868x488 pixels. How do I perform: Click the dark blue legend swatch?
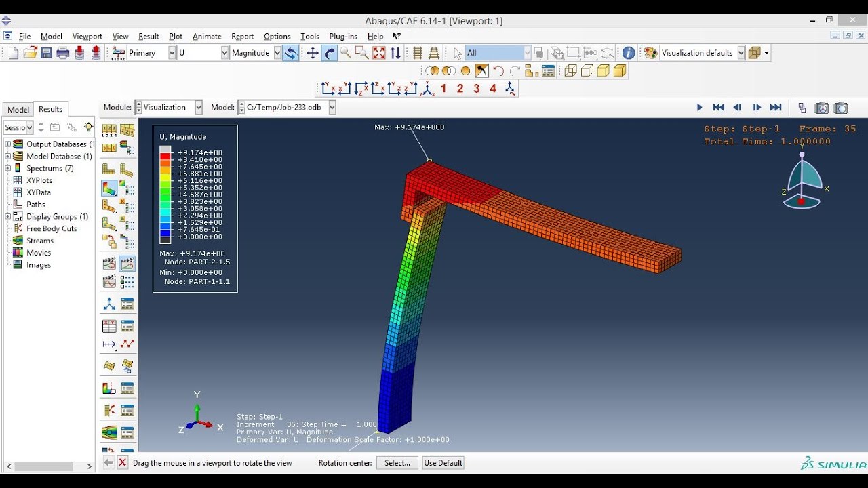click(x=165, y=233)
